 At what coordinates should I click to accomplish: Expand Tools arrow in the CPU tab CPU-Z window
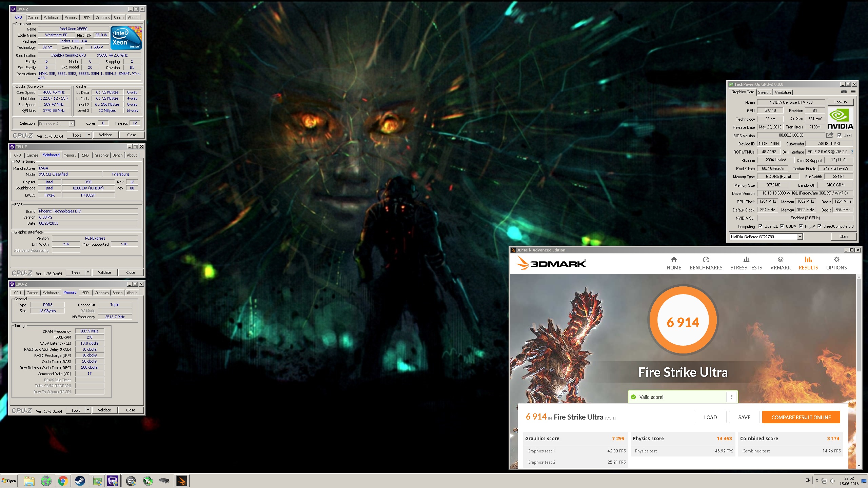pyautogui.click(x=89, y=135)
